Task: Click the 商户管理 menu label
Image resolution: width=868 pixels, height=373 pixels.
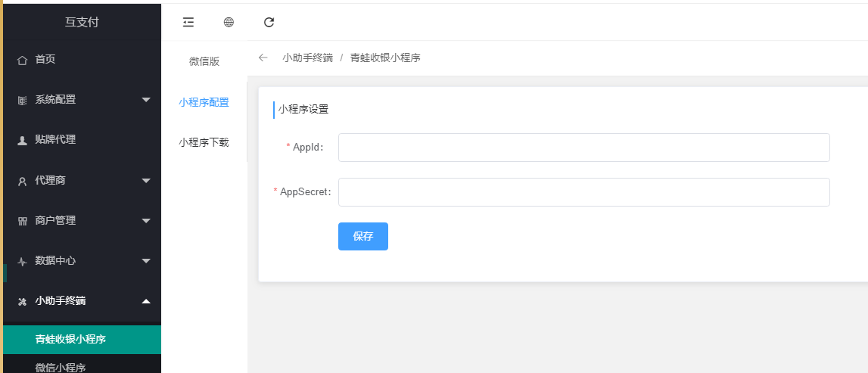Action: point(55,220)
